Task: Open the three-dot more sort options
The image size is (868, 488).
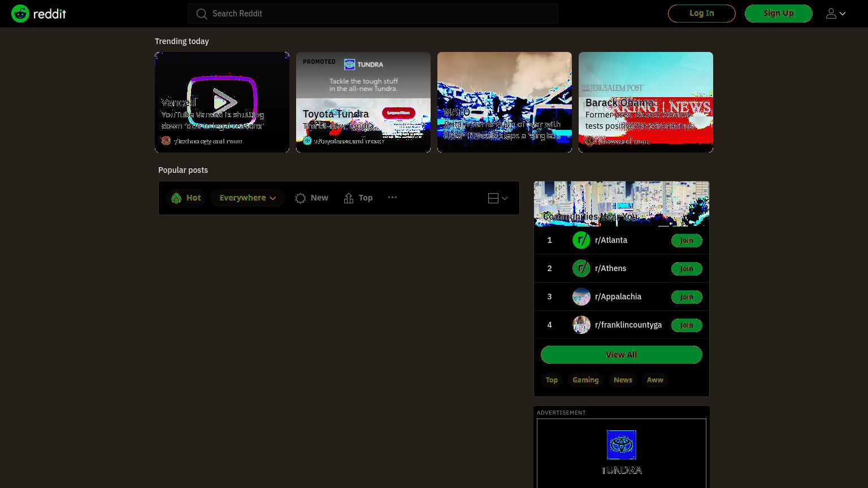Action: [392, 198]
